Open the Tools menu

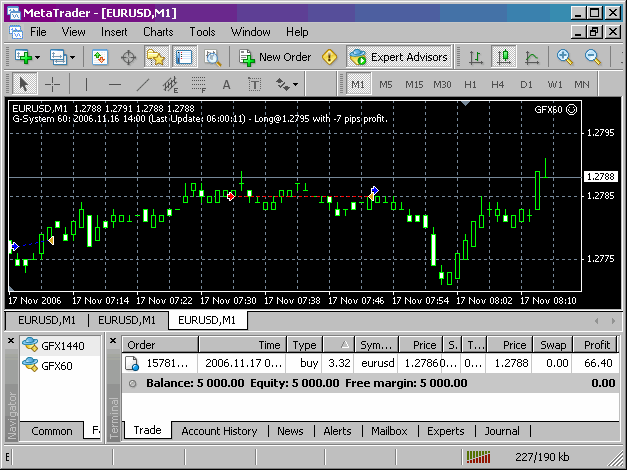202,32
